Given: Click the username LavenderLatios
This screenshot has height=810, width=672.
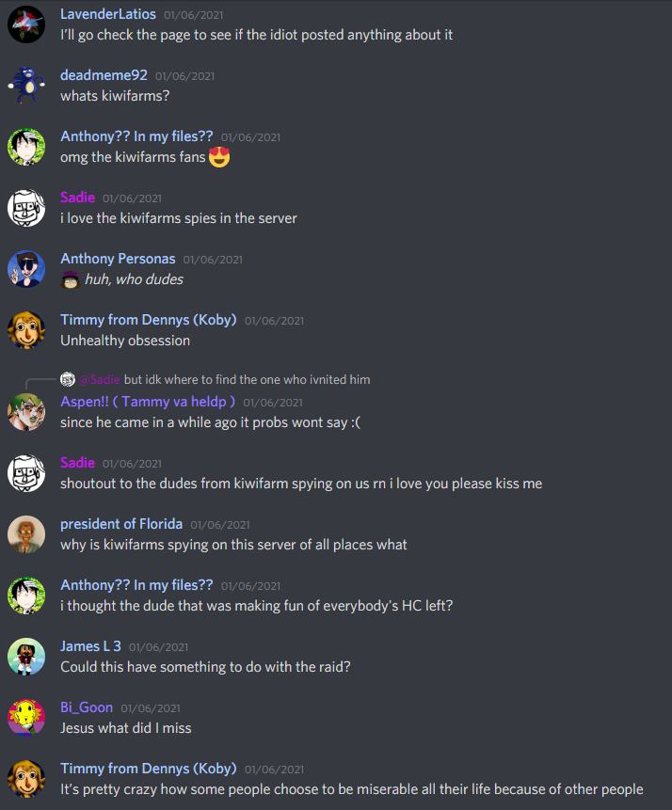Looking at the screenshot, I should 108,14.
